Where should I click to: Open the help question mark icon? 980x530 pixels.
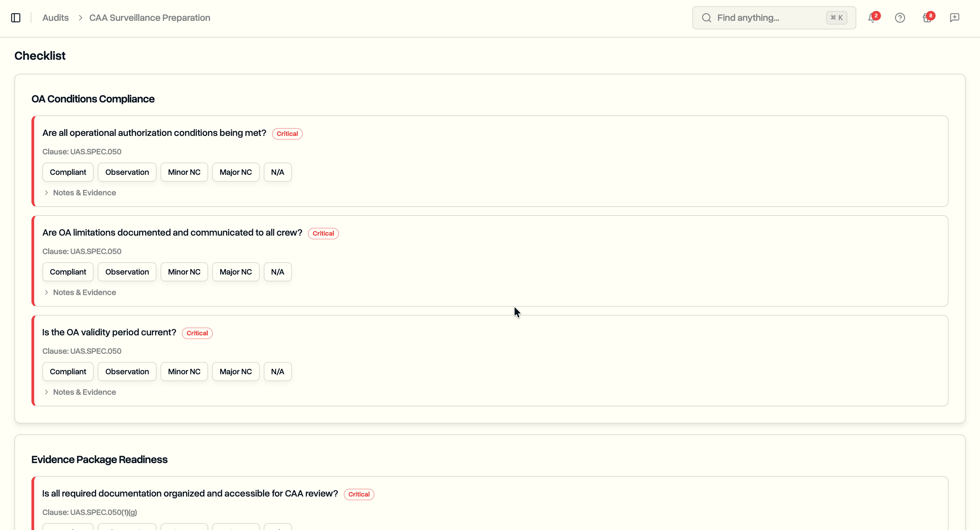point(900,17)
